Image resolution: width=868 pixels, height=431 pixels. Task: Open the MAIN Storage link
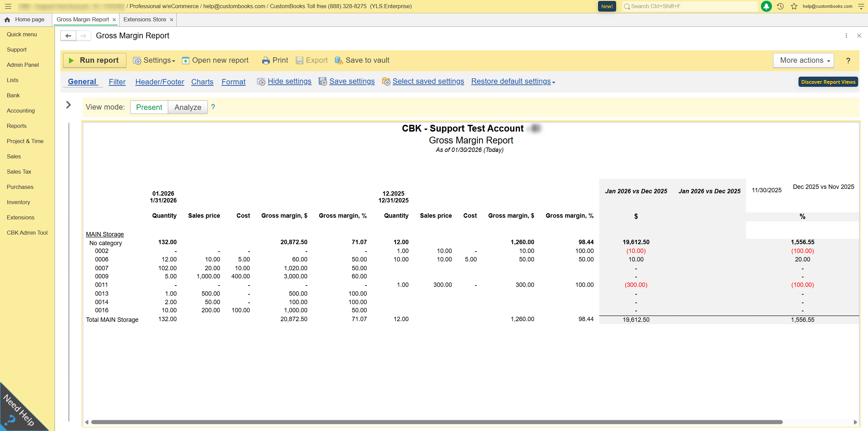pyautogui.click(x=105, y=234)
